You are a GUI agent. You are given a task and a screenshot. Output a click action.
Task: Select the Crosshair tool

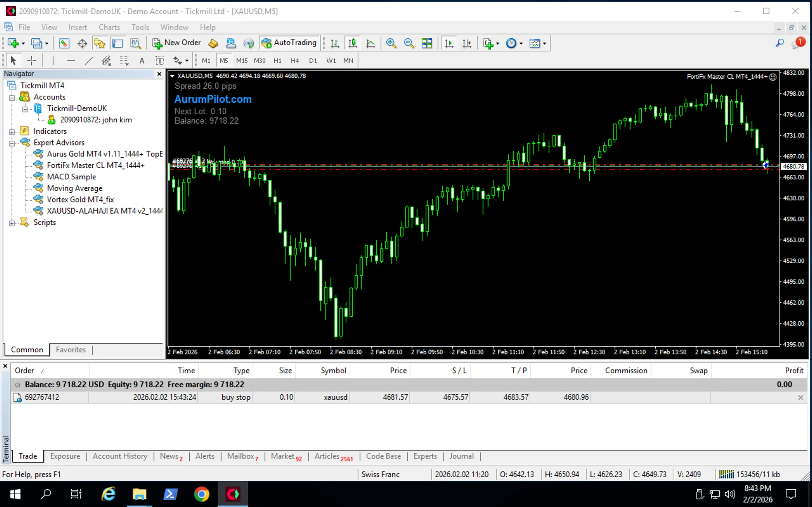pyautogui.click(x=31, y=61)
